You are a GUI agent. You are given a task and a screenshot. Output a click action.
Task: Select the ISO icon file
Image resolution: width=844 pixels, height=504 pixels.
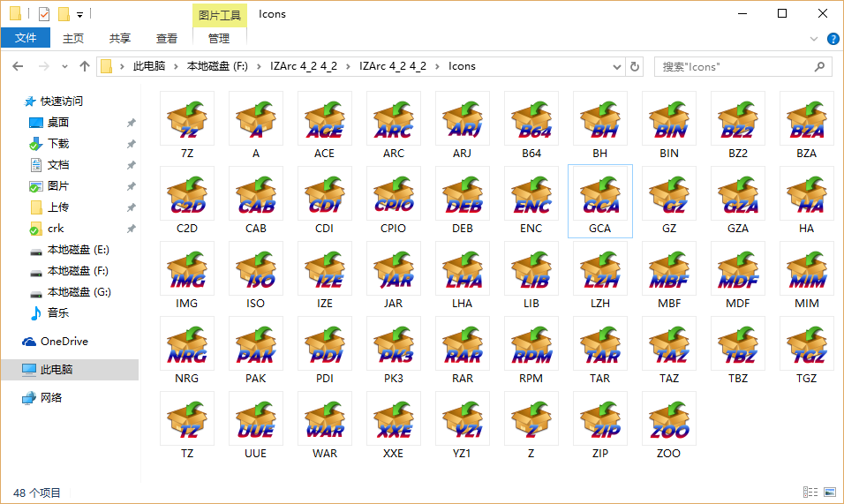coord(256,269)
